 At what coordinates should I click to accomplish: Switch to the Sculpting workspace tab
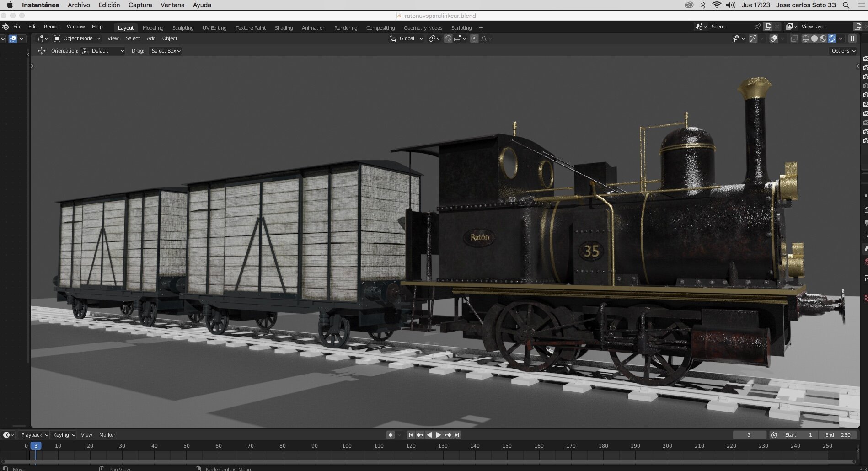click(x=183, y=28)
